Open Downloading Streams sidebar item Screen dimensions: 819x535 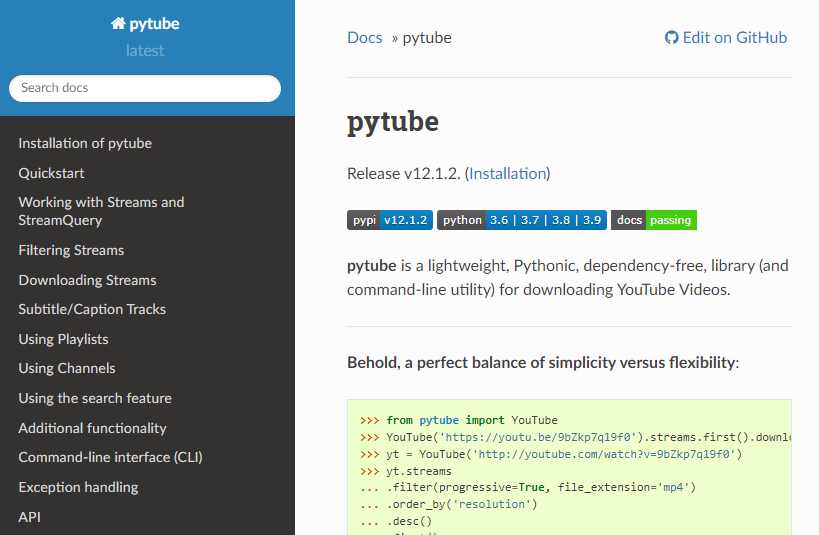coord(87,280)
